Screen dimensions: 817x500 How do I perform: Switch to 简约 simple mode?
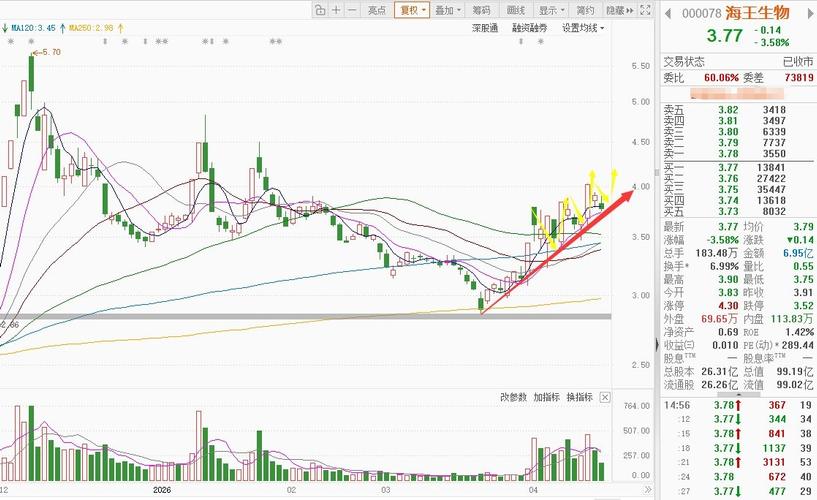[x=585, y=10]
